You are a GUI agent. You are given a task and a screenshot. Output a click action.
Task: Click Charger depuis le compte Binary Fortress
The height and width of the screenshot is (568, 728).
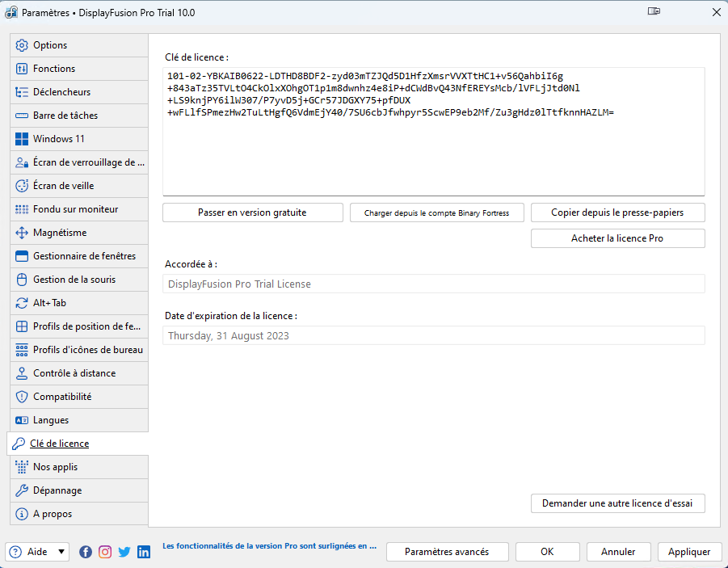[437, 212]
